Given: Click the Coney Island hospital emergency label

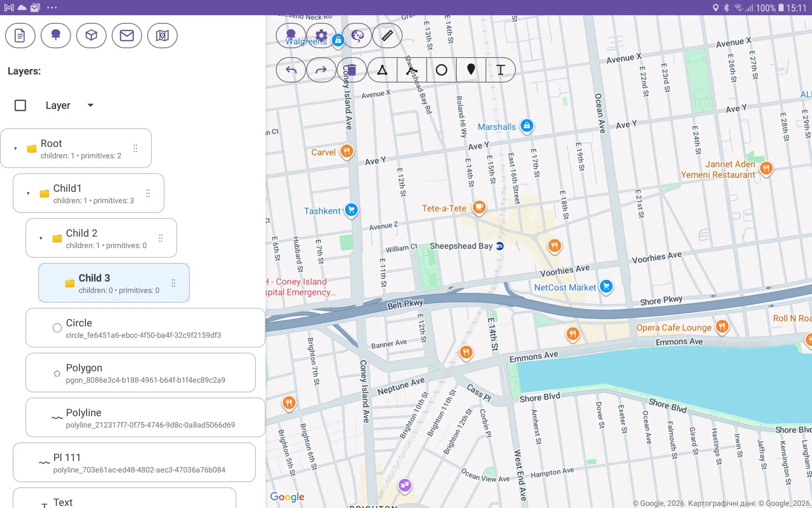Looking at the screenshot, I should point(300,287).
